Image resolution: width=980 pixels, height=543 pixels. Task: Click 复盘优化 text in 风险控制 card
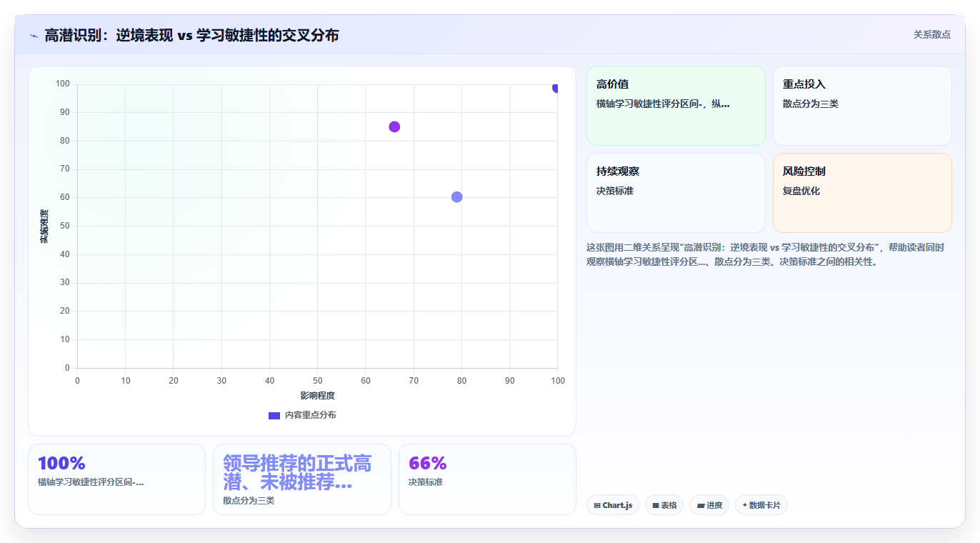tap(801, 191)
